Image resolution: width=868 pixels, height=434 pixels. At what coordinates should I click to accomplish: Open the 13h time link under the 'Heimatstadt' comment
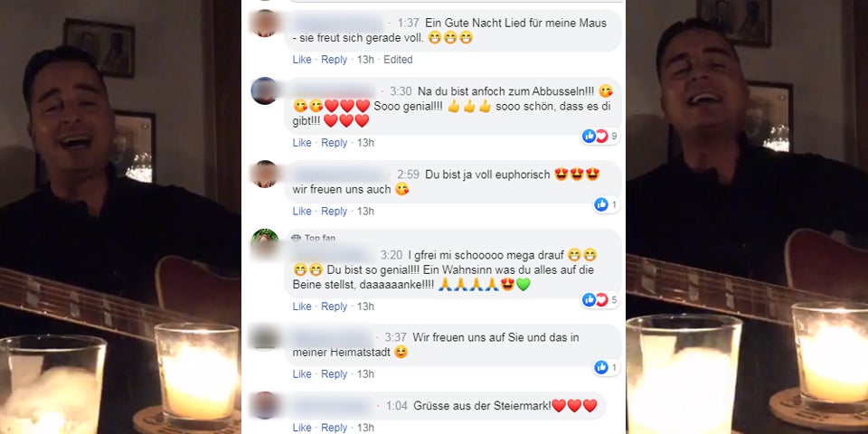(x=365, y=374)
